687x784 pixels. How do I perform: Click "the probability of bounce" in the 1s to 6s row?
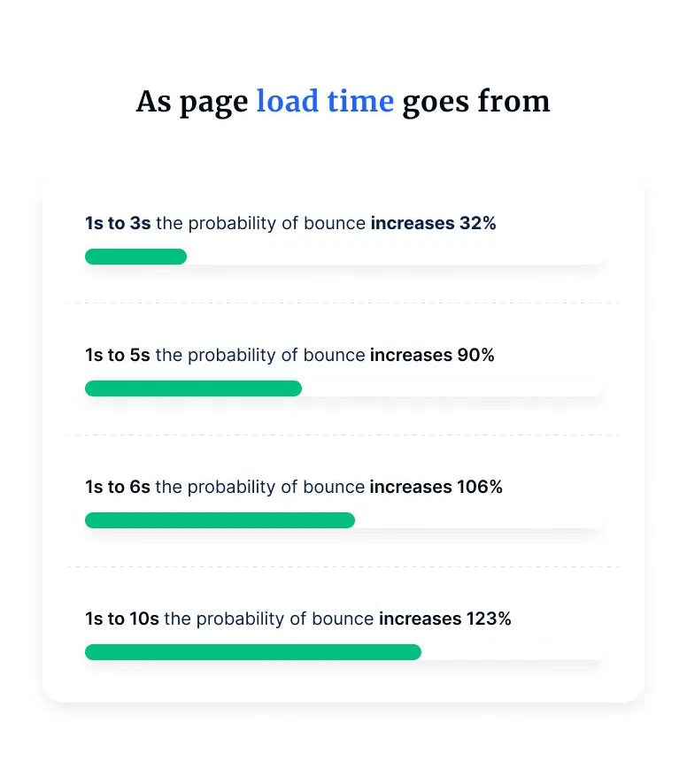[x=260, y=488]
